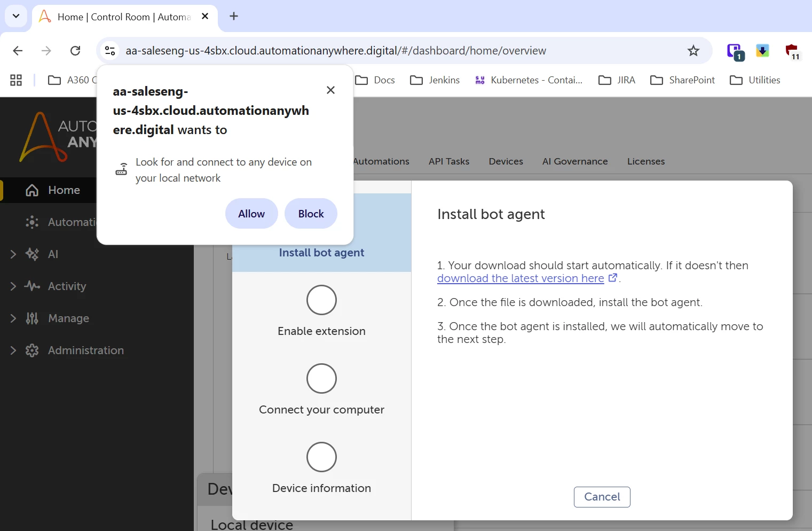The height and width of the screenshot is (531, 812).
Task: Open the A360 bookmark folder
Action: click(72, 80)
